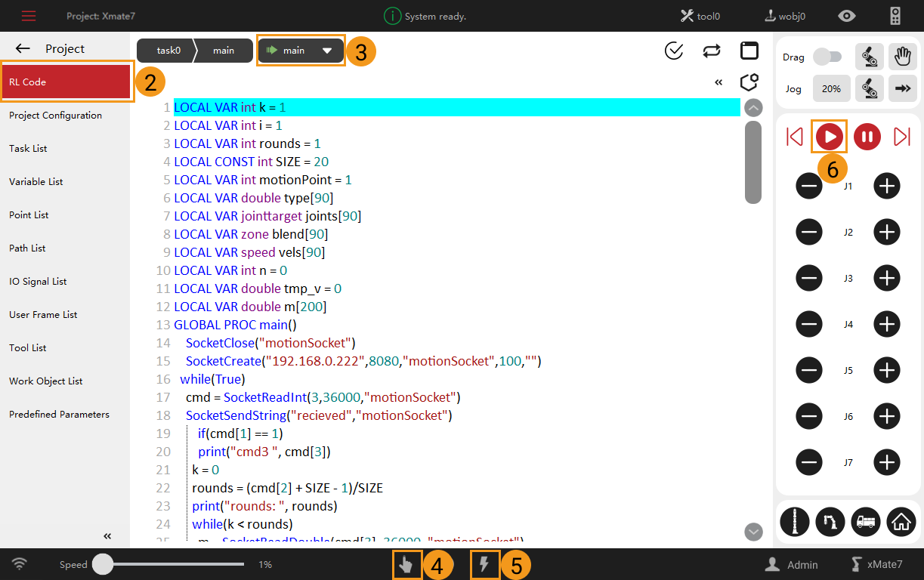Screen dimensions: 924x580
Task: Click the Admin user account
Action: click(x=791, y=564)
